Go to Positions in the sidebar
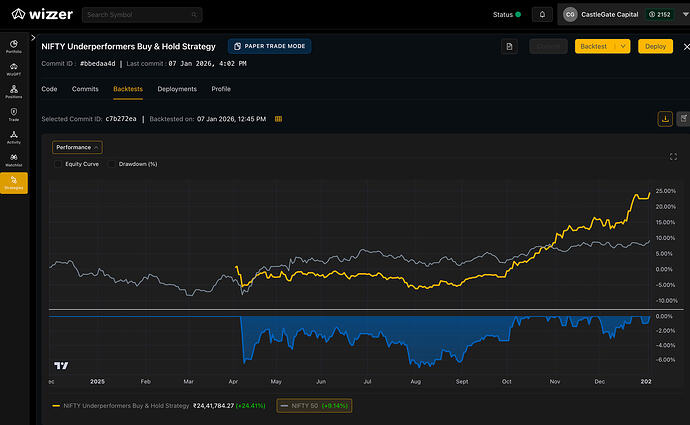The width and height of the screenshot is (690, 425). coord(14,92)
